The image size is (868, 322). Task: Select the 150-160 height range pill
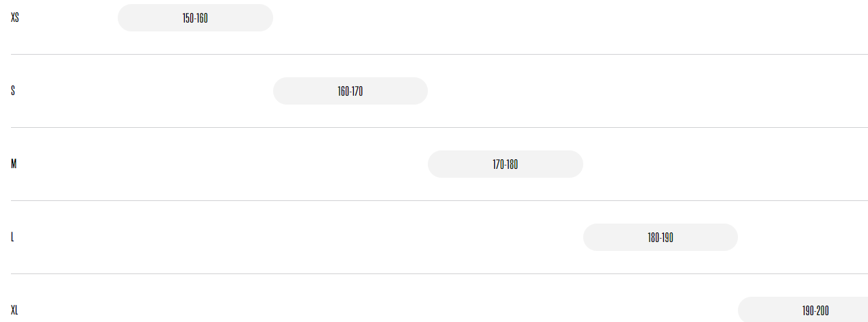195,18
